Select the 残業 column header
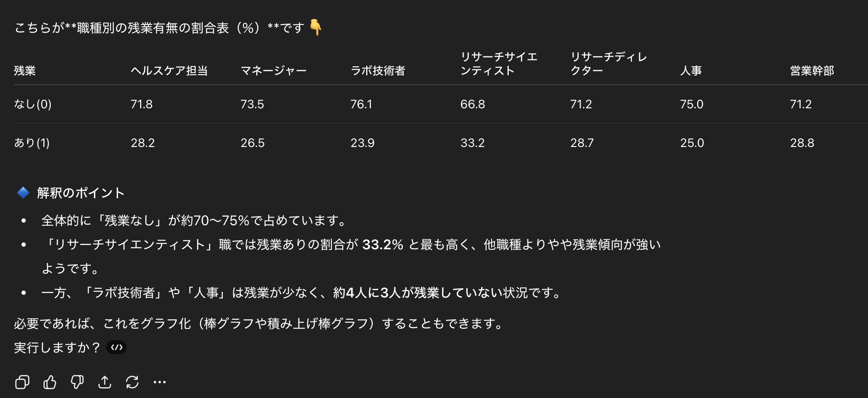The height and width of the screenshot is (398, 868). 25,71
